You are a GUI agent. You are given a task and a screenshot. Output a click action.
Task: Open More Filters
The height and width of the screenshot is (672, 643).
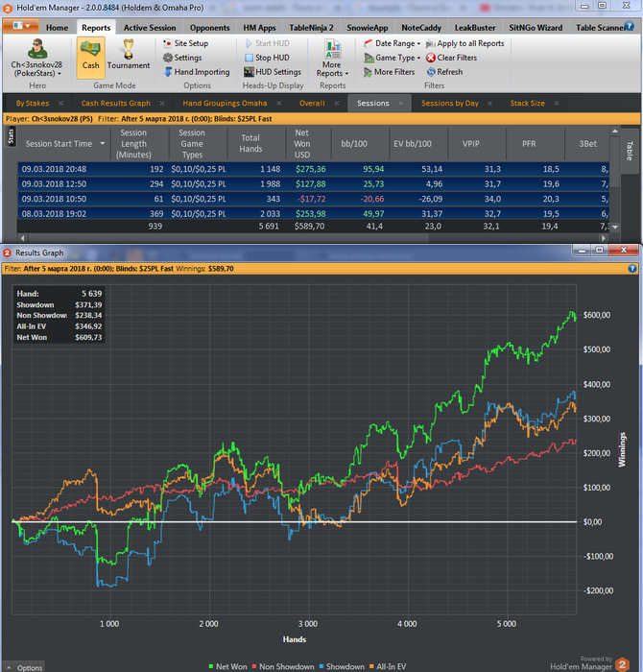[x=389, y=72]
